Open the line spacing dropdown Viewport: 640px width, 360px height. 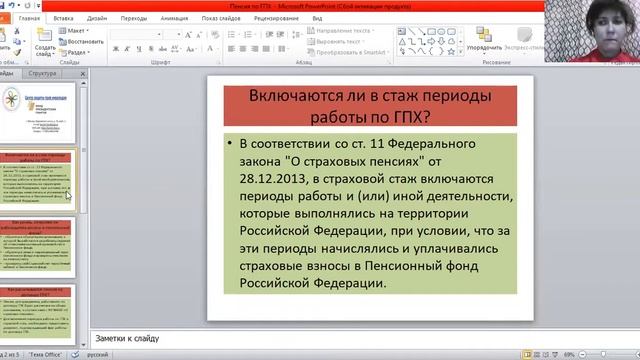pyautogui.click(x=297, y=35)
